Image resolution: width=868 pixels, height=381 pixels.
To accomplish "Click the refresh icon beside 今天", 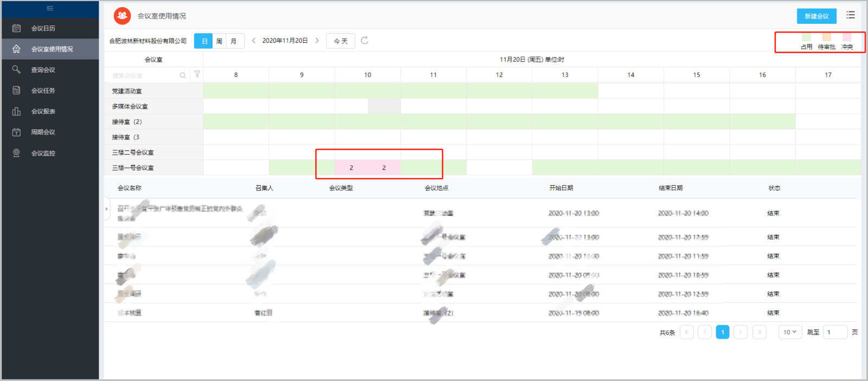I will (365, 40).
